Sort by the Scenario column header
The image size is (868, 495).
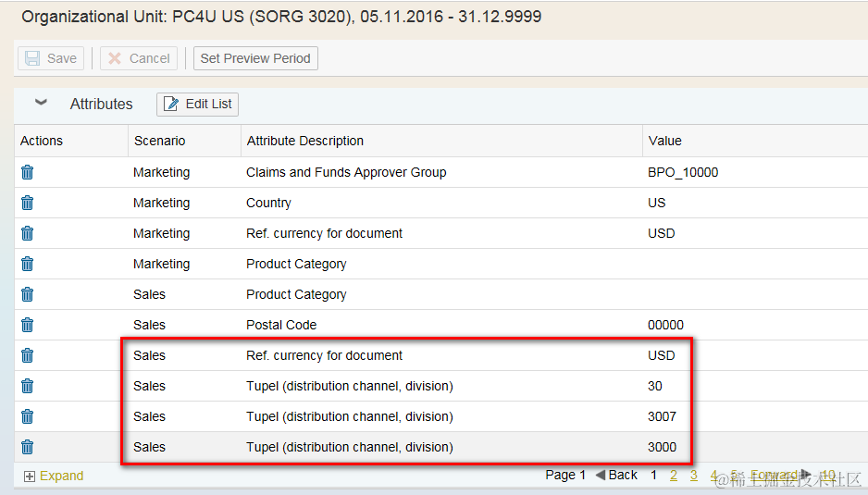(x=159, y=141)
